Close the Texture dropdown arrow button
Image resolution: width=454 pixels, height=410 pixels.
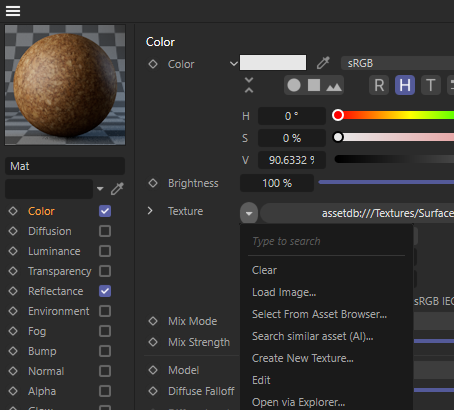pyautogui.click(x=249, y=213)
